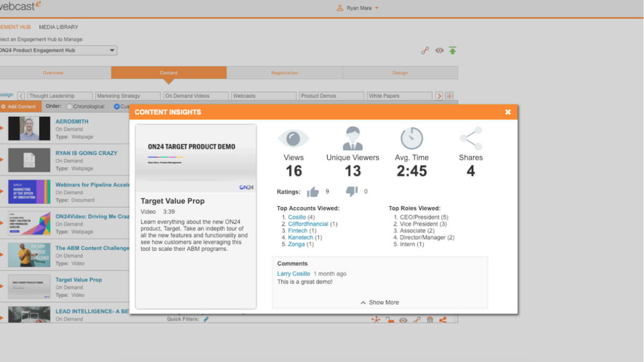Click the orange share icon in bottom row
This screenshot has width=644, height=362.
443,319
